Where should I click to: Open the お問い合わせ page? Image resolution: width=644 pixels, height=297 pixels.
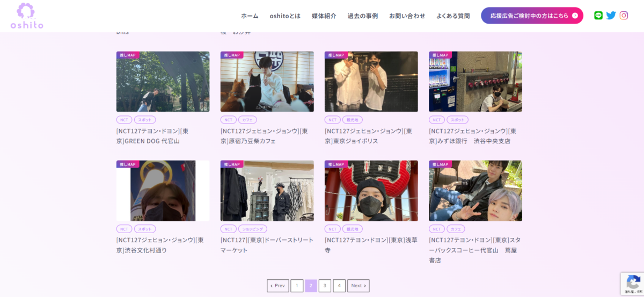pos(407,16)
